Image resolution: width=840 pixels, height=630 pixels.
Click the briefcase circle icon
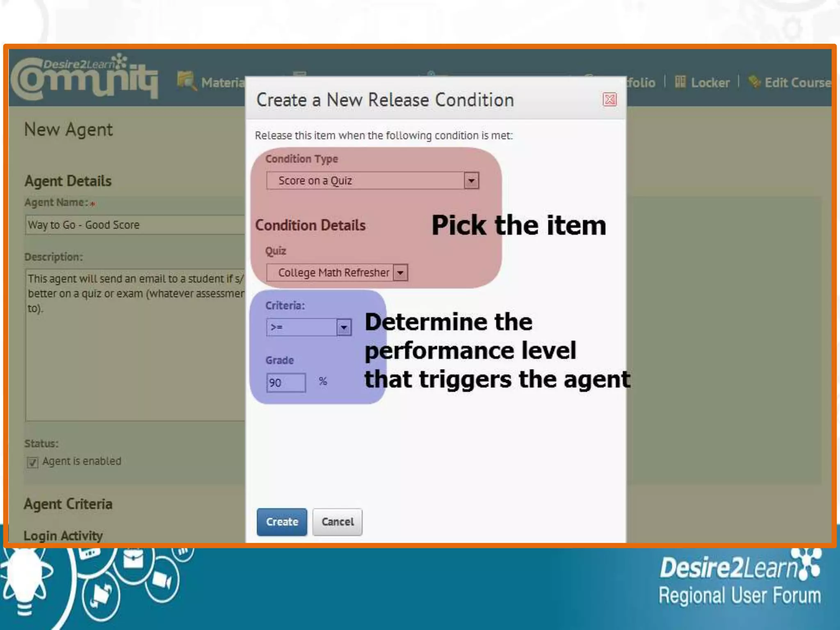[134, 560]
